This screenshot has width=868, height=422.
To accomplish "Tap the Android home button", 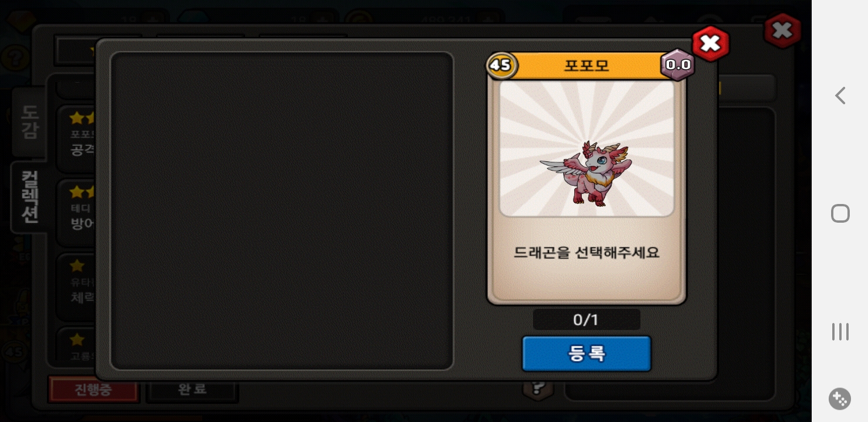I will pos(840,213).
